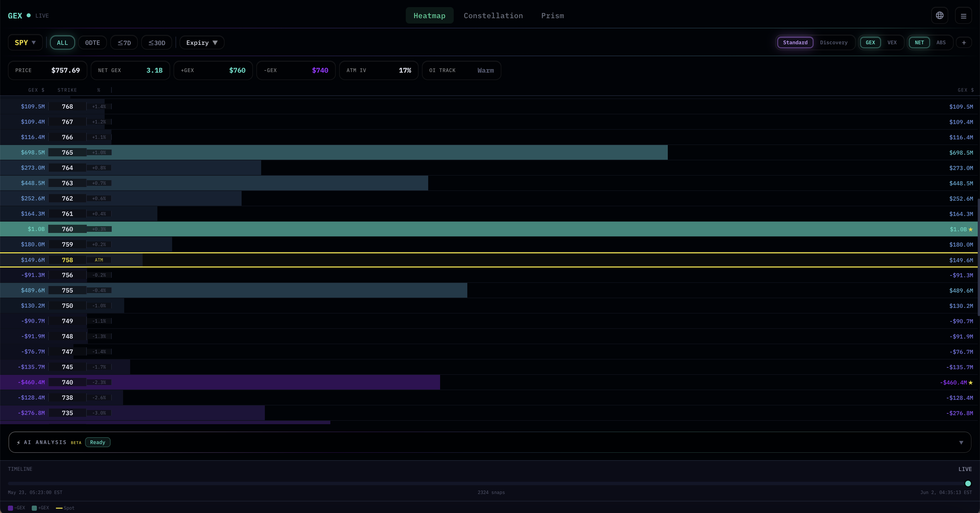
Task: Open the globe language icon
Action: click(x=939, y=16)
